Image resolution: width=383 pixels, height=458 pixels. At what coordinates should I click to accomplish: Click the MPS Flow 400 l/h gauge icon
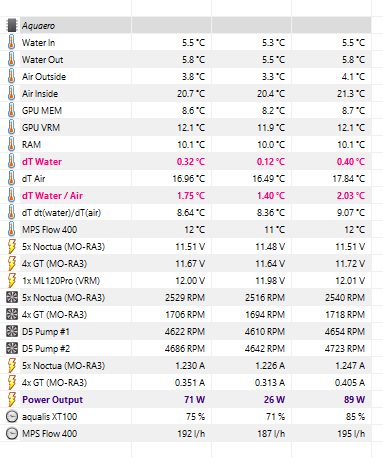(x=12, y=433)
